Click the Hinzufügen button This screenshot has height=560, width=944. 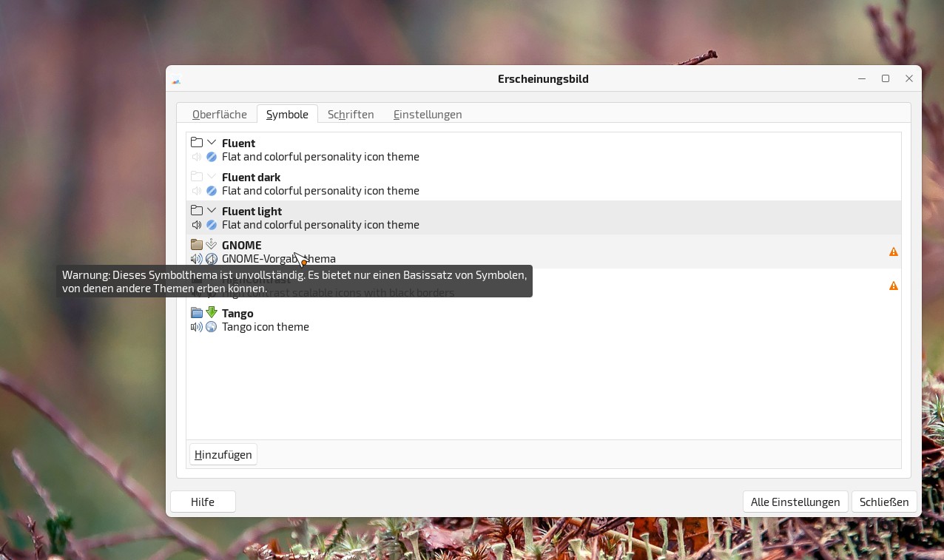point(223,454)
